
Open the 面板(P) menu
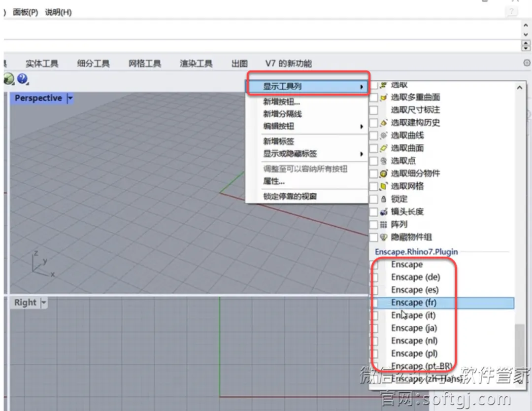(x=26, y=12)
